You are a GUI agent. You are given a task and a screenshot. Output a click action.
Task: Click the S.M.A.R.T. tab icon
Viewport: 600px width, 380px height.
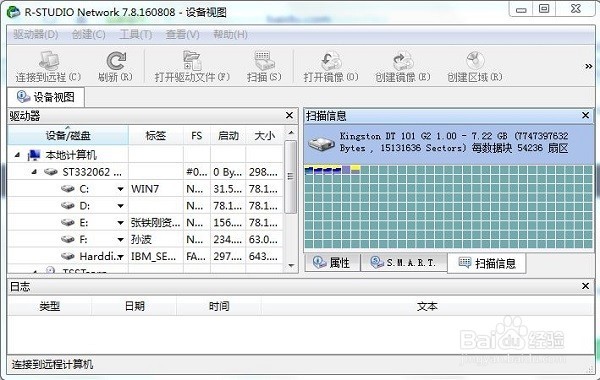click(x=377, y=263)
